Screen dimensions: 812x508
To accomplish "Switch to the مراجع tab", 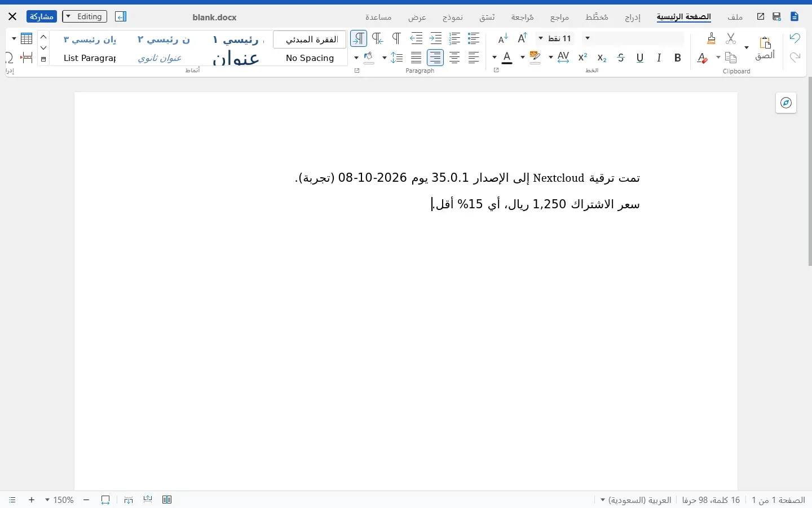I will click(560, 17).
